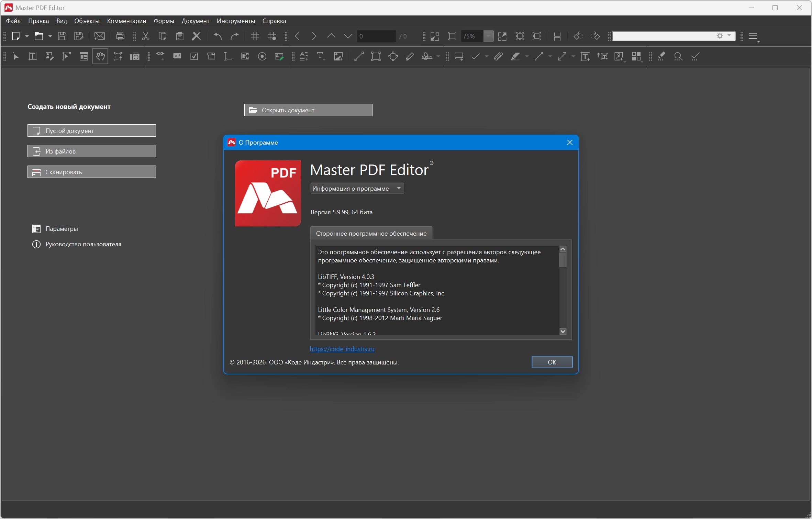Open the Комментарии menu
The height and width of the screenshot is (519, 812).
[x=126, y=21]
